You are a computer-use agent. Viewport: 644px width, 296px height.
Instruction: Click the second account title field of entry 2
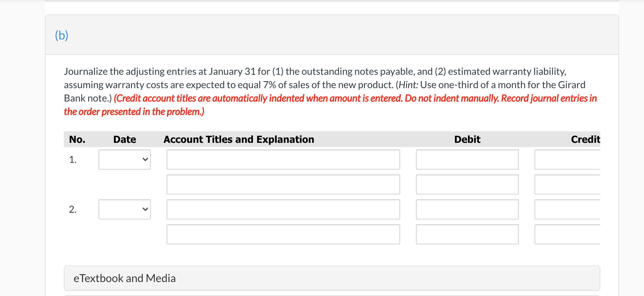click(283, 234)
